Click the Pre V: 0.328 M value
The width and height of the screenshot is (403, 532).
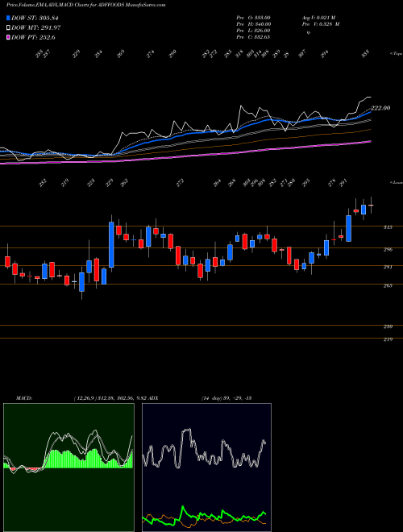click(x=321, y=24)
